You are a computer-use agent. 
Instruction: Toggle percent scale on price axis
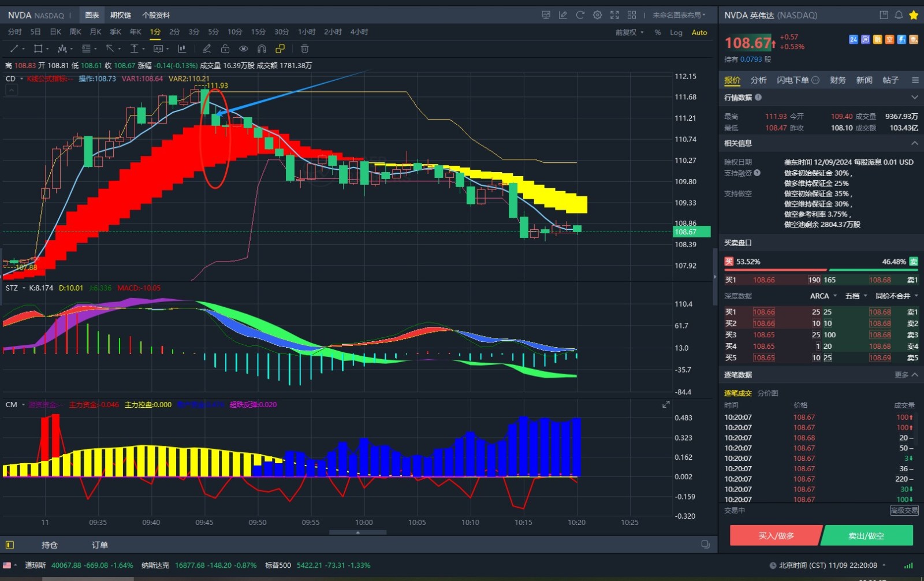click(x=658, y=32)
